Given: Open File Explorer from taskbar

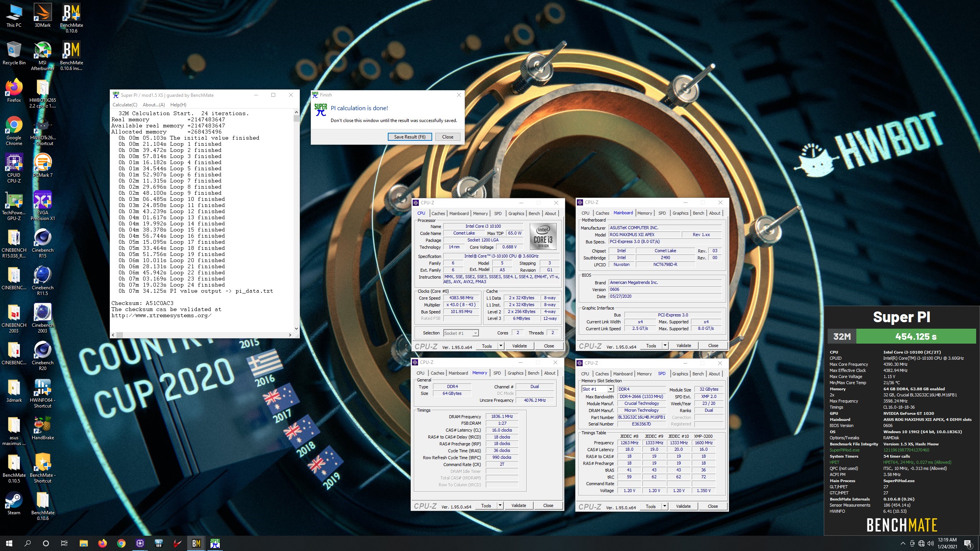Looking at the screenshot, I should [83, 543].
